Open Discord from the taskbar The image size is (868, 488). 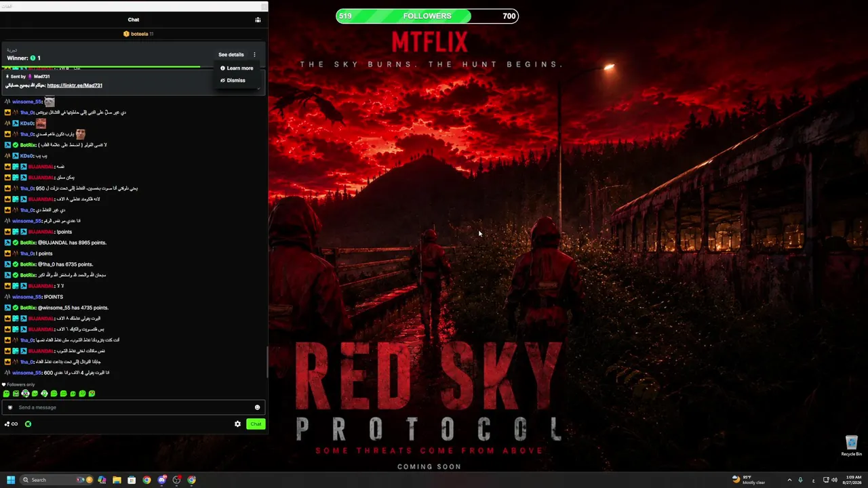[161, 480]
